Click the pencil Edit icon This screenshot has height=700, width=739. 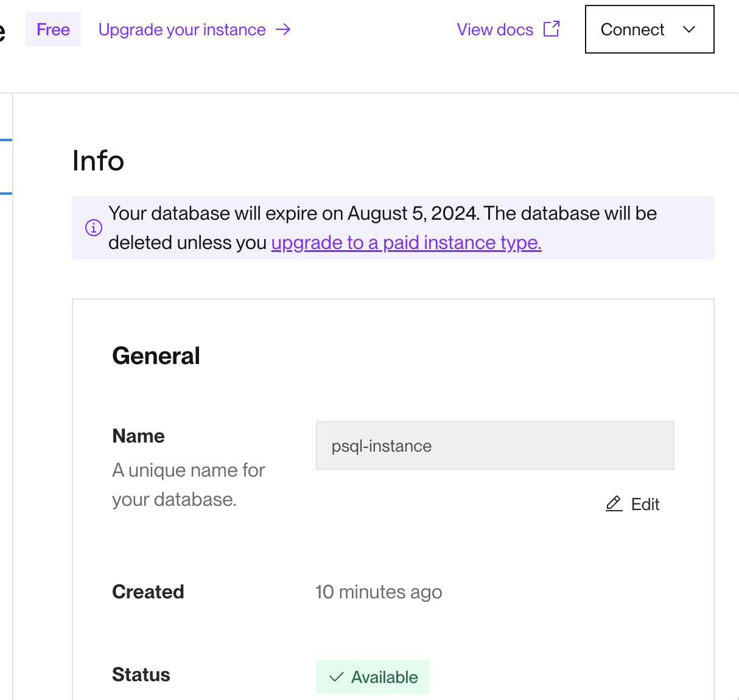click(x=614, y=504)
